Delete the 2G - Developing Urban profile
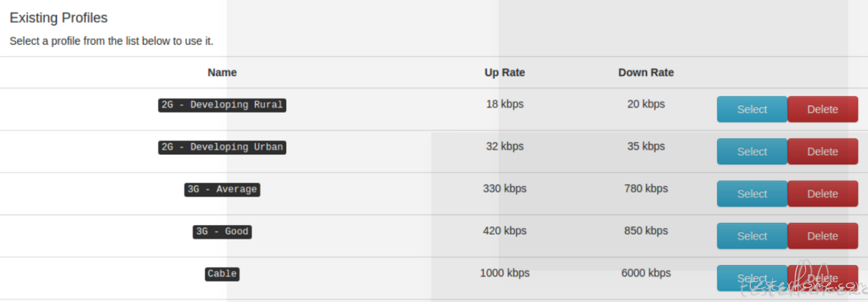 [823, 151]
